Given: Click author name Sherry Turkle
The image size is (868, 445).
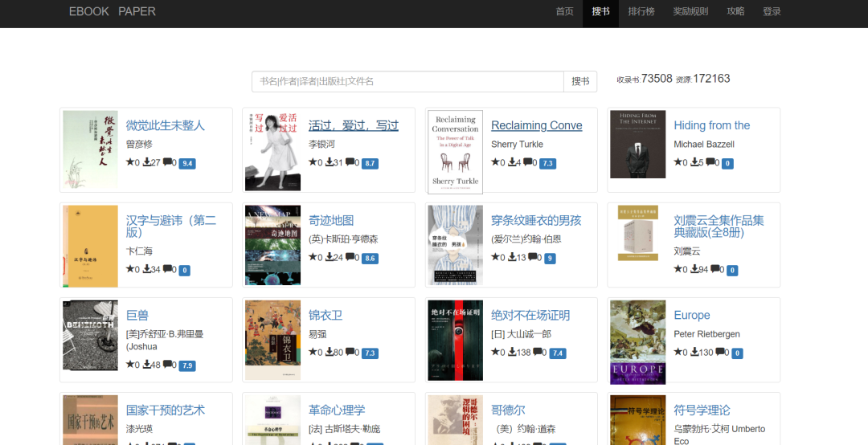Looking at the screenshot, I should point(517,145).
